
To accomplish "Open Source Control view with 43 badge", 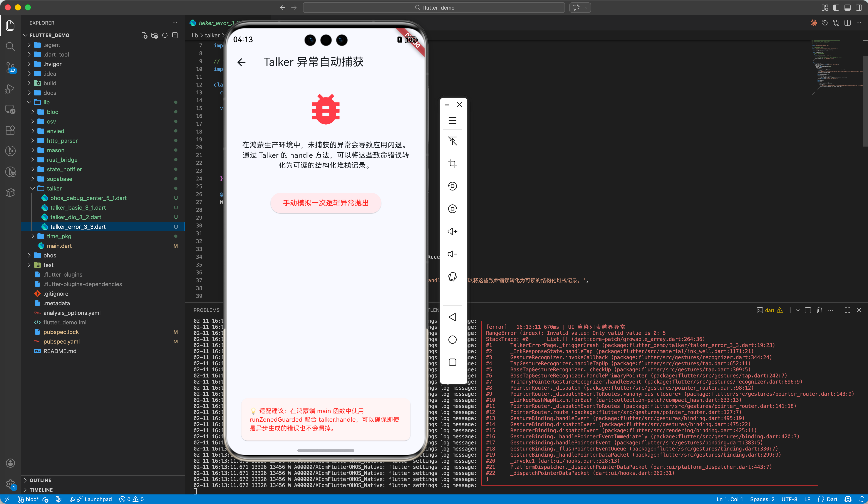I will 10,67.
